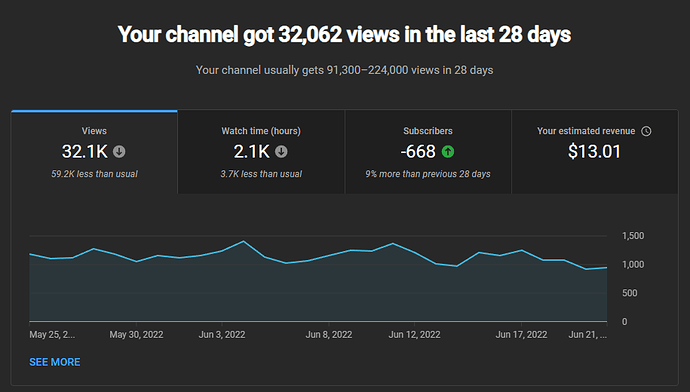The image size is (690, 392).
Task: Open the Subscribers tab
Action: tap(428, 152)
